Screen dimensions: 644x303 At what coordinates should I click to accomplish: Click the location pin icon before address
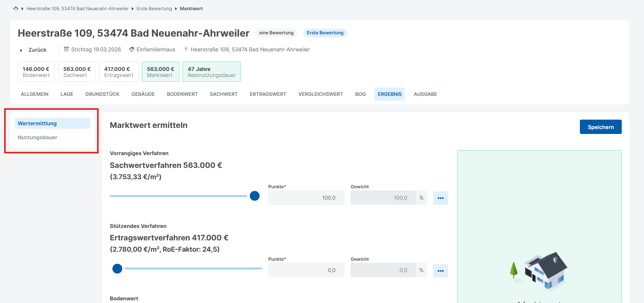point(186,49)
